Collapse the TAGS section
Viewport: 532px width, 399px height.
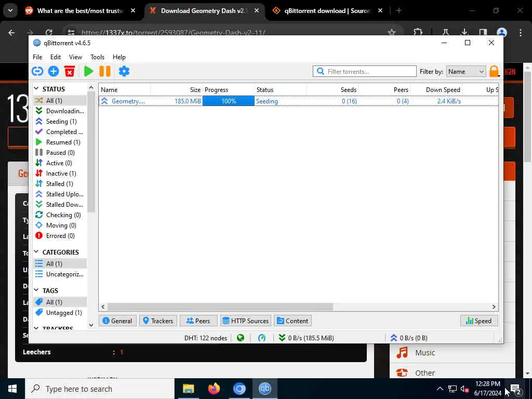coord(36,290)
